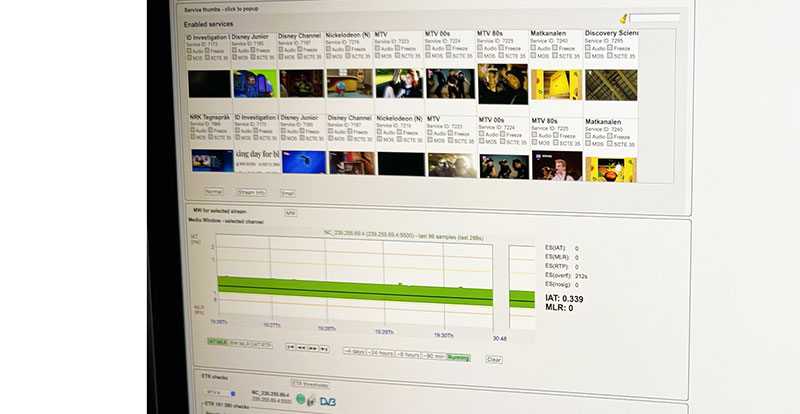Enable Audio checkbox for Discovery Science
Viewport: 800px width, 414px height.
(589, 49)
